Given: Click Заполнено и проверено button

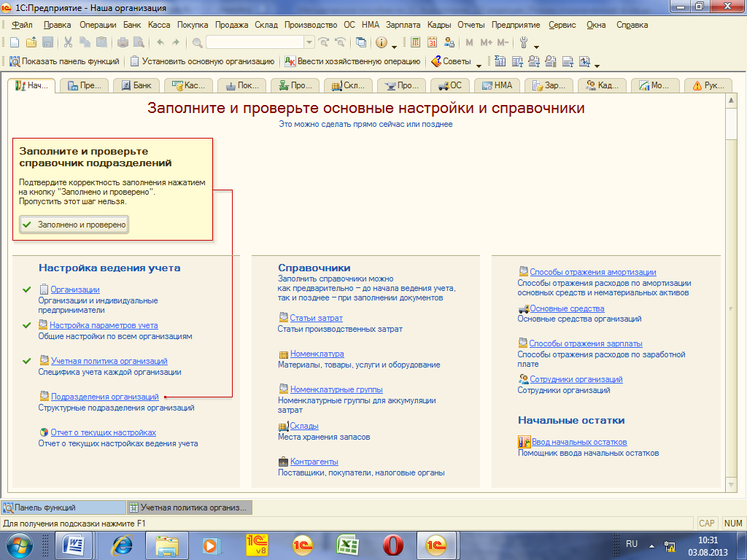Looking at the screenshot, I should (74, 225).
